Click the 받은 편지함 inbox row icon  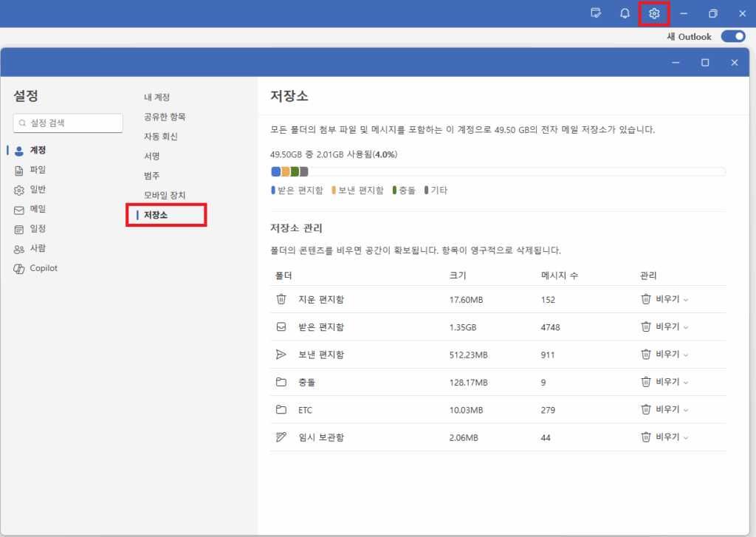pyautogui.click(x=281, y=326)
